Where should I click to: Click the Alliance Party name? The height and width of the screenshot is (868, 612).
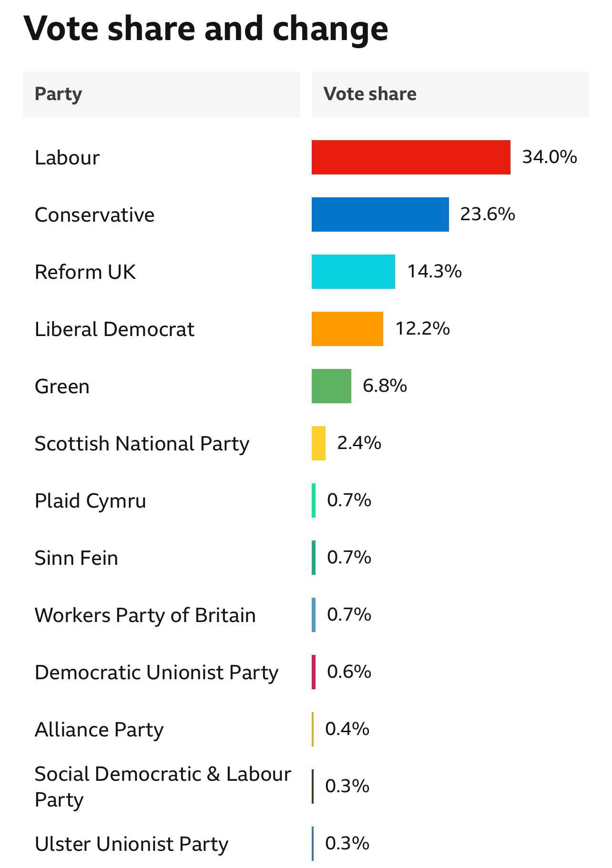coord(99,730)
